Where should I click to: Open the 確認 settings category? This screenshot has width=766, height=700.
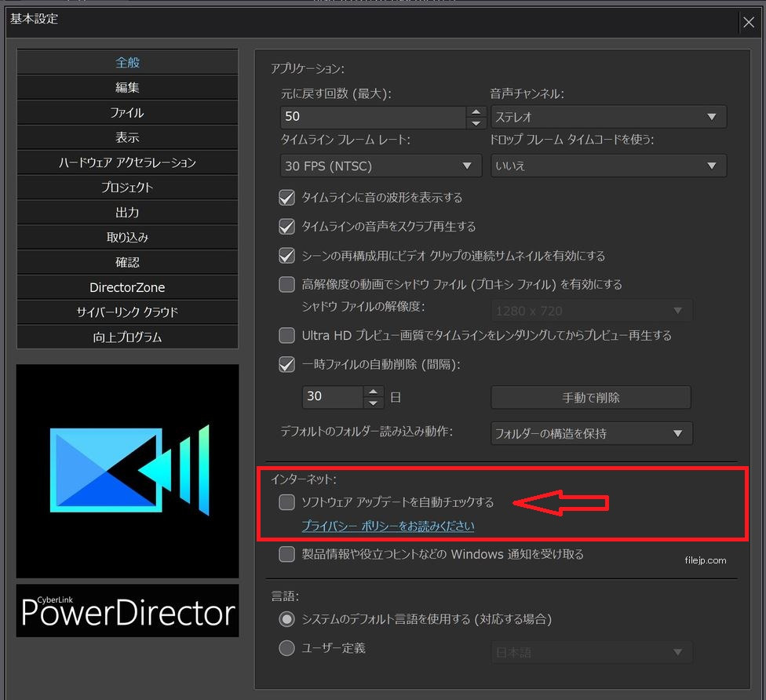(x=127, y=262)
